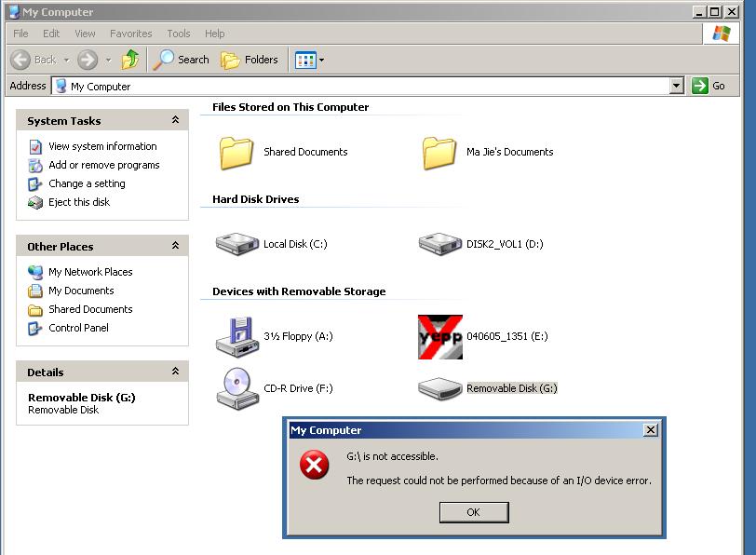Collapse the Other Places panel
The width and height of the screenshot is (756, 555).
tap(175, 246)
